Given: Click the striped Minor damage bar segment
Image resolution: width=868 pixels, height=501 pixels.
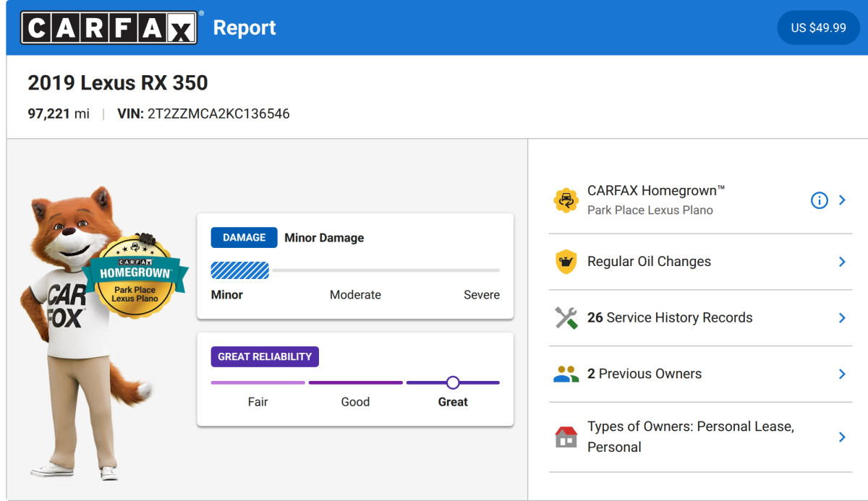Looking at the screenshot, I should tap(240, 270).
